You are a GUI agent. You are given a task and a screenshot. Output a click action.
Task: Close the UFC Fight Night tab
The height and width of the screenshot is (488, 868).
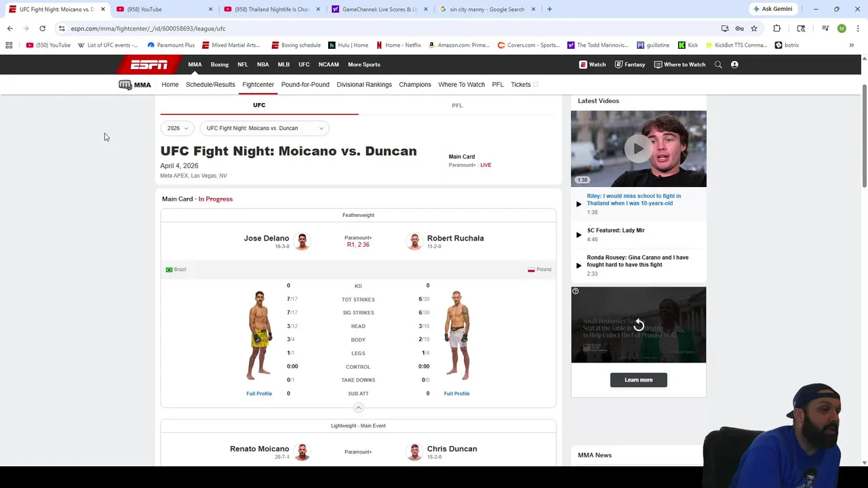point(103,9)
